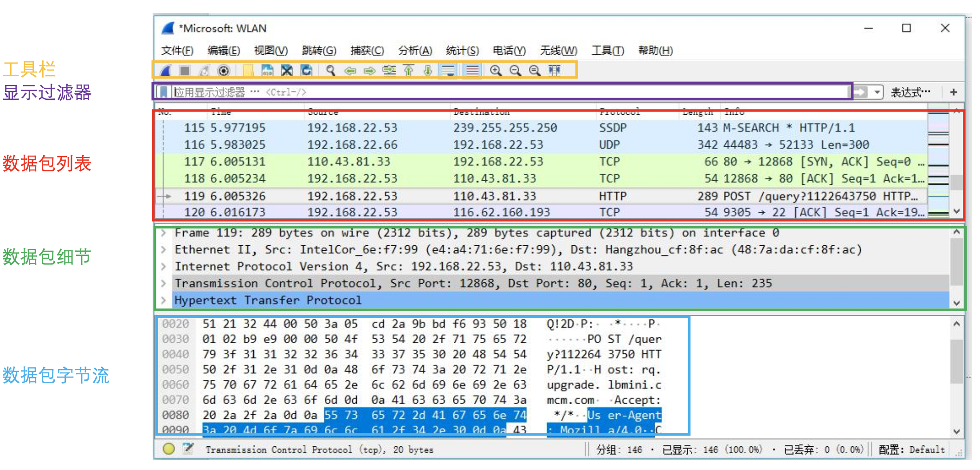Reset text to normal size
Screen dimensions: 980x470
pyautogui.click(x=535, y=71)
